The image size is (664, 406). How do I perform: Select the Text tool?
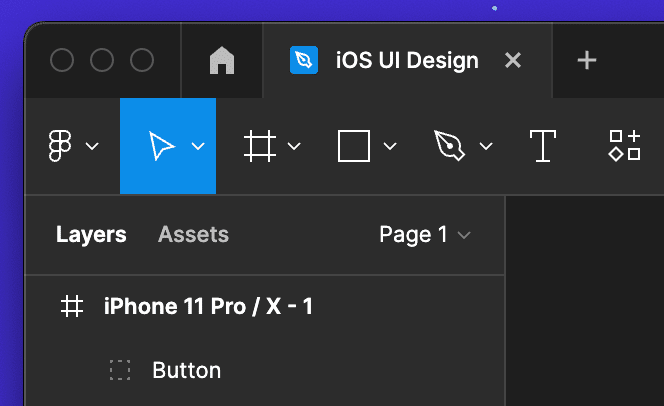coord(542,146)
